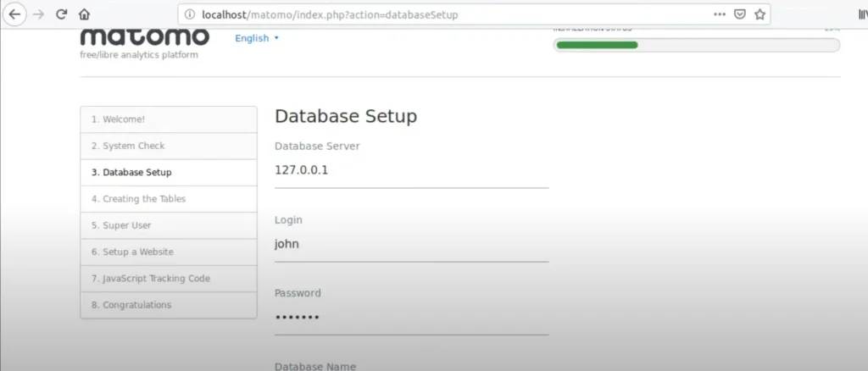Viewport: 868px width, 371px height.
Task: Click the Database Setup heading
Action: [x=346, y=117]
